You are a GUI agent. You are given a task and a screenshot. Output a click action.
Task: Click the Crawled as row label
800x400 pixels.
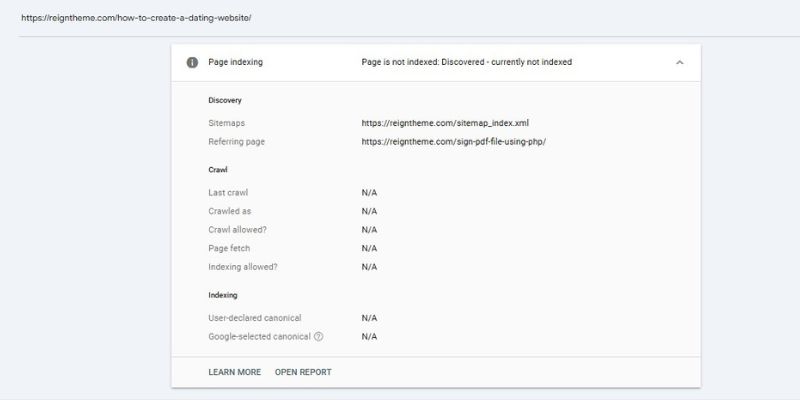(230, 211)
